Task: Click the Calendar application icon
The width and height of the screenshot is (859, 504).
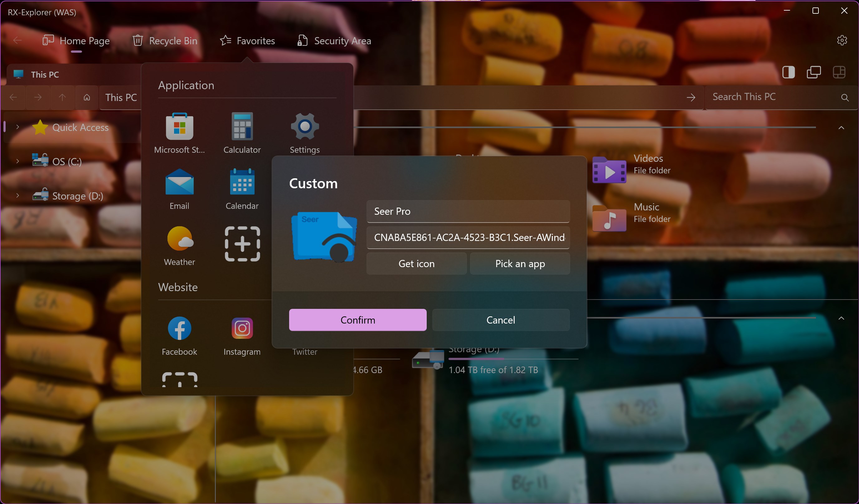Action: pyautogui.click(x=242, y=183)
